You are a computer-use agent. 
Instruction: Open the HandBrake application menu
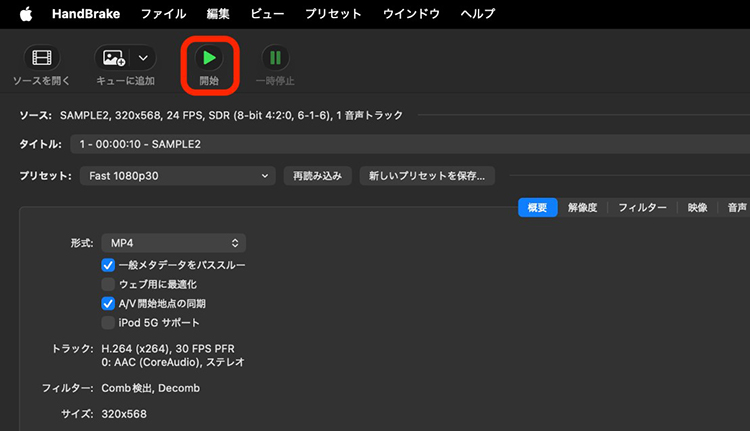pyautogui.click(x=86, y=14)
